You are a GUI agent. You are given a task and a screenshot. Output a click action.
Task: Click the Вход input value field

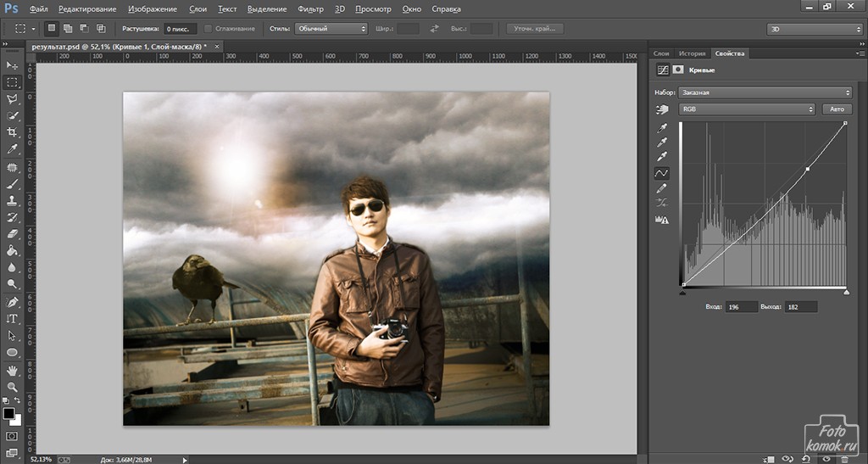pyautogui.click(x=741, y=306)
